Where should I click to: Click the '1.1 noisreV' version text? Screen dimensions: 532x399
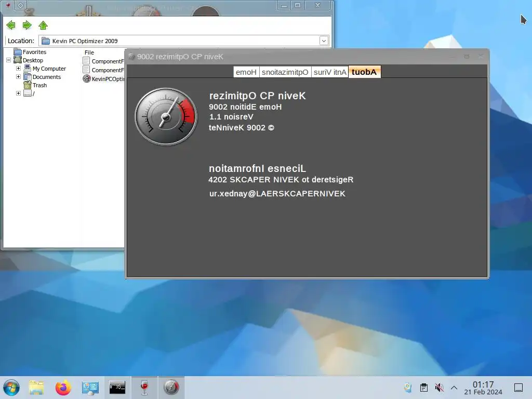[231, 117]
